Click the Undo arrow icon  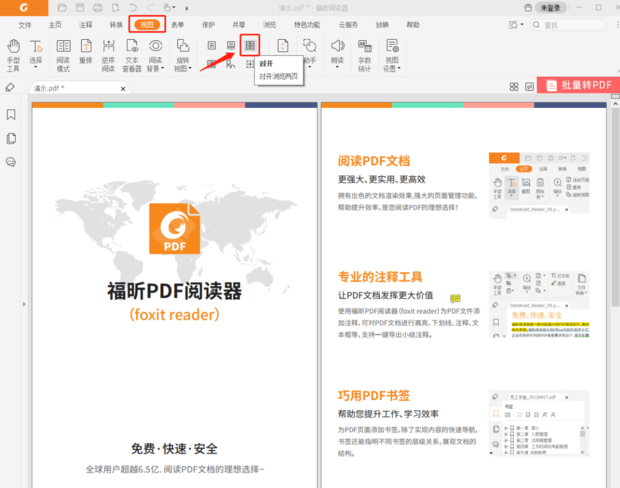pyautogui.click(x=133, y=8)
